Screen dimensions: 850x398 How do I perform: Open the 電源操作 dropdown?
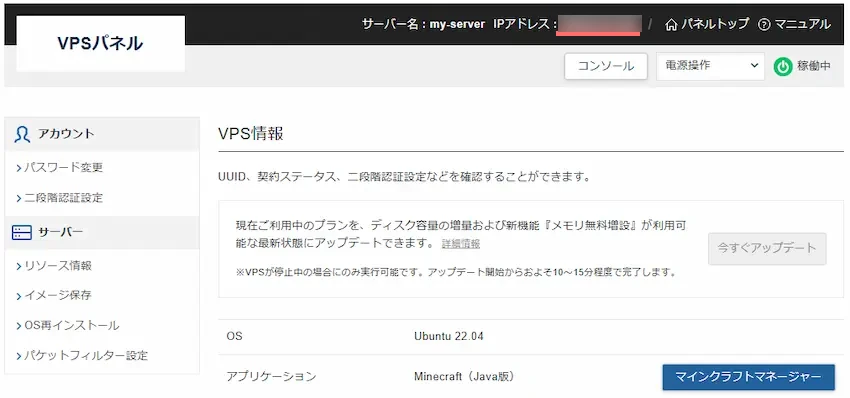(x=710, y=66)
